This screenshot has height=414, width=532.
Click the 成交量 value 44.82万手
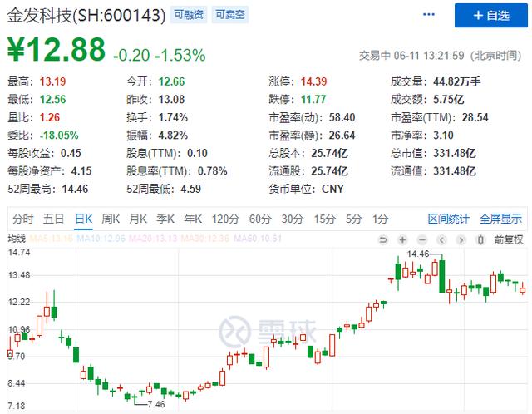457,81
